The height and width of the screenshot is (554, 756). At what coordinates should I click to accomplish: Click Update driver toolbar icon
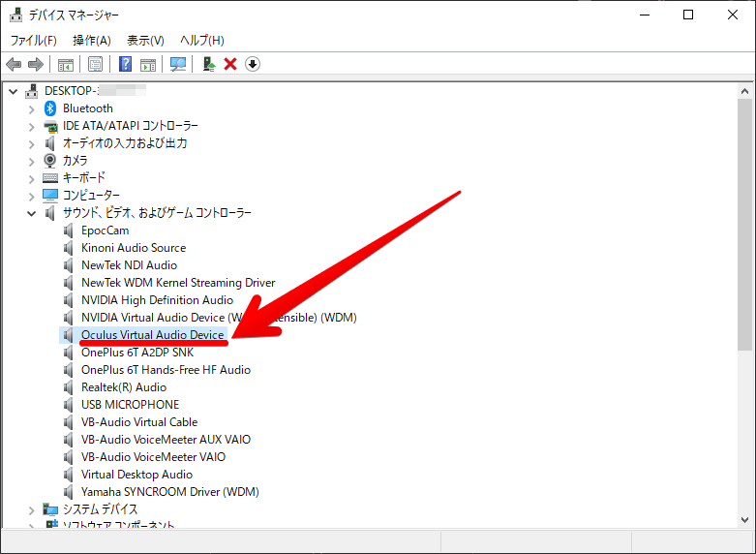208,64
